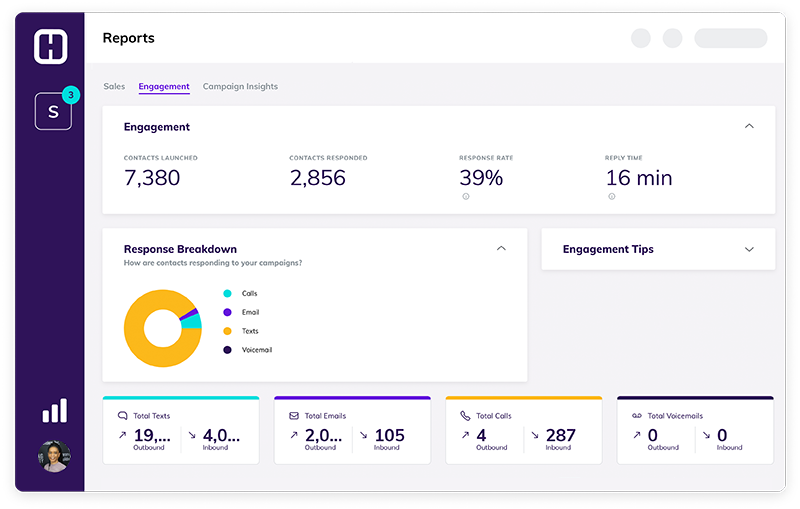Click the Total Calls inbound 287 value
The image size is (800, 509).
point(561,435)
